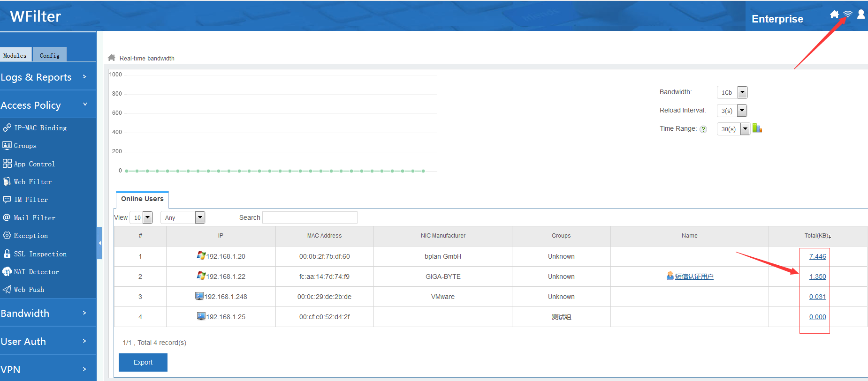Select MAC fc:aa:14:7d:74:f9 cell
This screenshot has width=868, height=381.
(324, 276)
